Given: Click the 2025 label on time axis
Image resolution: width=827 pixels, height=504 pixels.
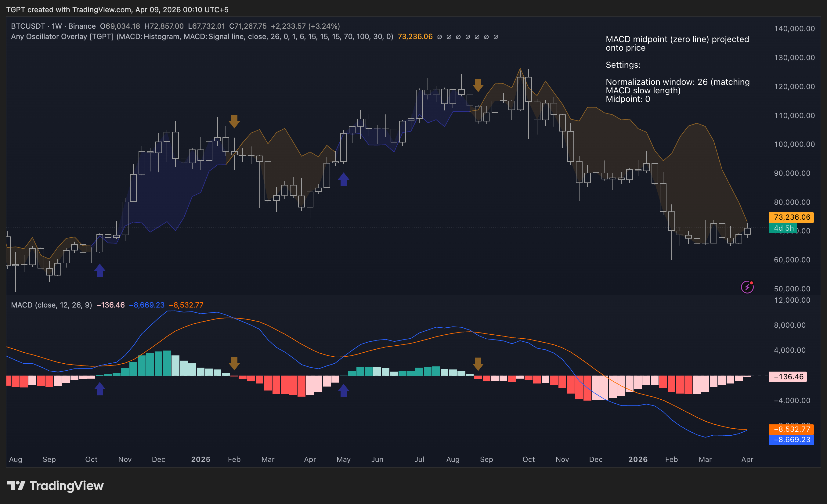Looking at the screenshot, I should click(201, 459).
